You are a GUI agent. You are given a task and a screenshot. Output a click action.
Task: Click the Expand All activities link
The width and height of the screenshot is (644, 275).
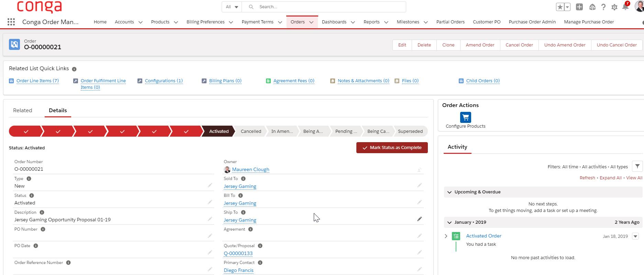(610, 178)
